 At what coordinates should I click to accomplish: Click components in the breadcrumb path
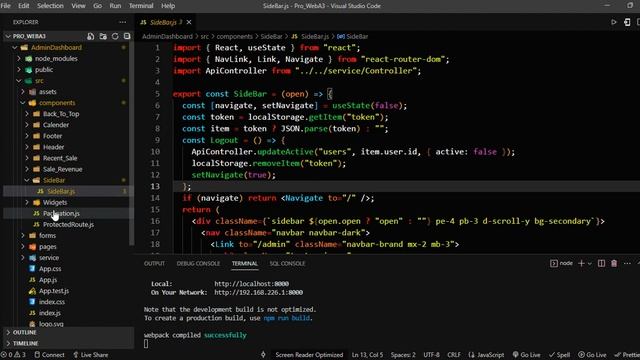tap(234, 36)
